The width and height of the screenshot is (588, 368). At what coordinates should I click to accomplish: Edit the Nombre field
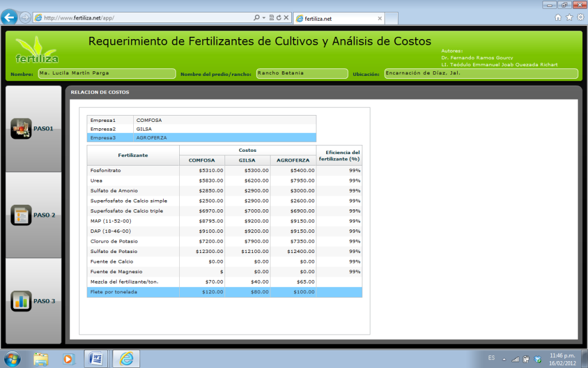[x=107, y=74]
